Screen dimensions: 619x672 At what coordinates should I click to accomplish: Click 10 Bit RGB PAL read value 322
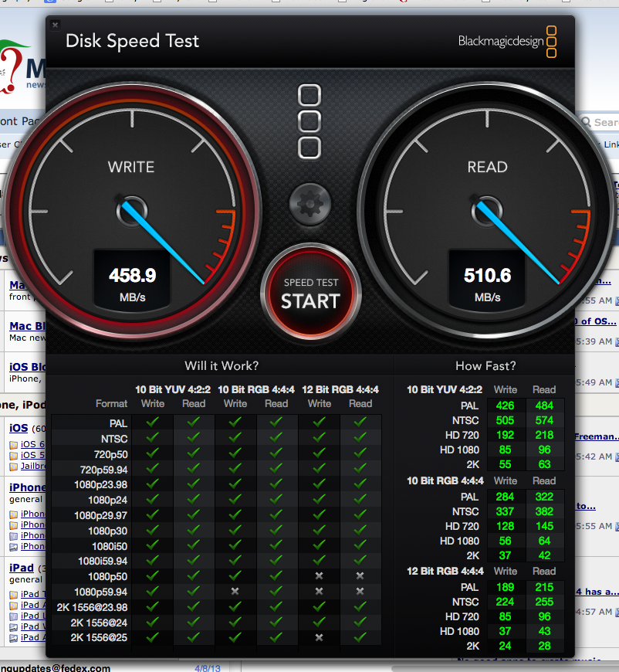point(544,497)
